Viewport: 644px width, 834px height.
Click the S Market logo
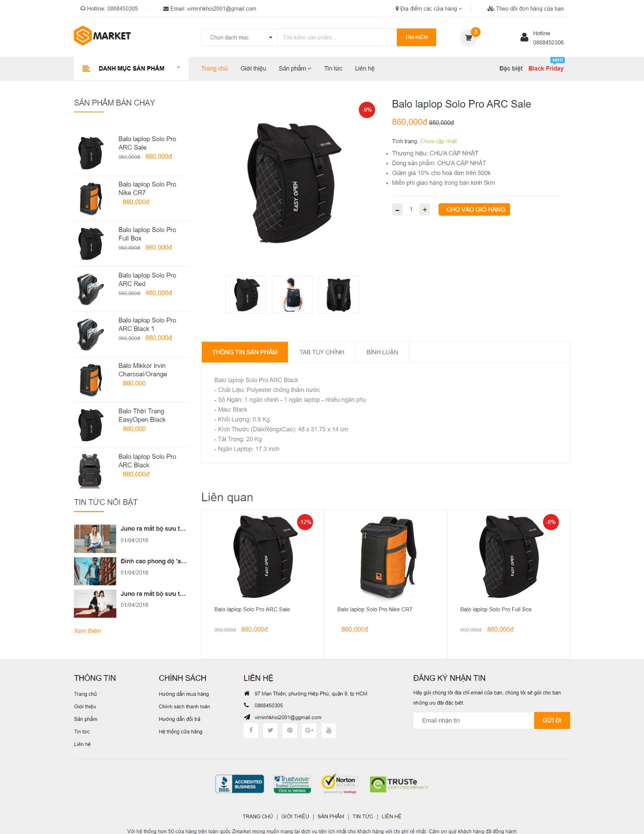[x=102, y=36]
